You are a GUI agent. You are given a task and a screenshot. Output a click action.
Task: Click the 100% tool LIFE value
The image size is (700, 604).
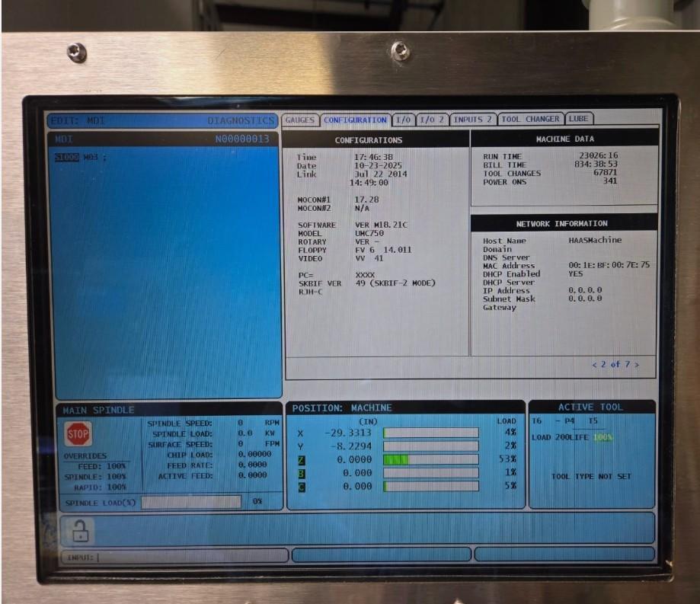603,437
